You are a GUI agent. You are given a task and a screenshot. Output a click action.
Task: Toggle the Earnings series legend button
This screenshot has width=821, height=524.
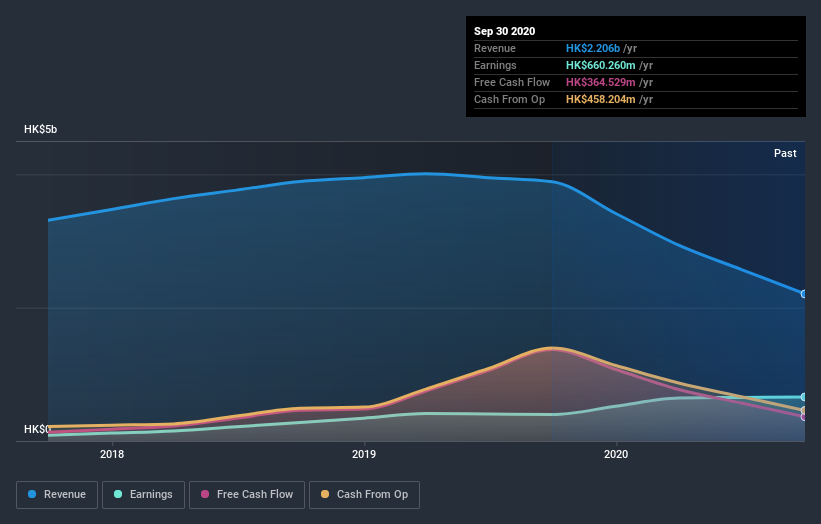[143, 495]
